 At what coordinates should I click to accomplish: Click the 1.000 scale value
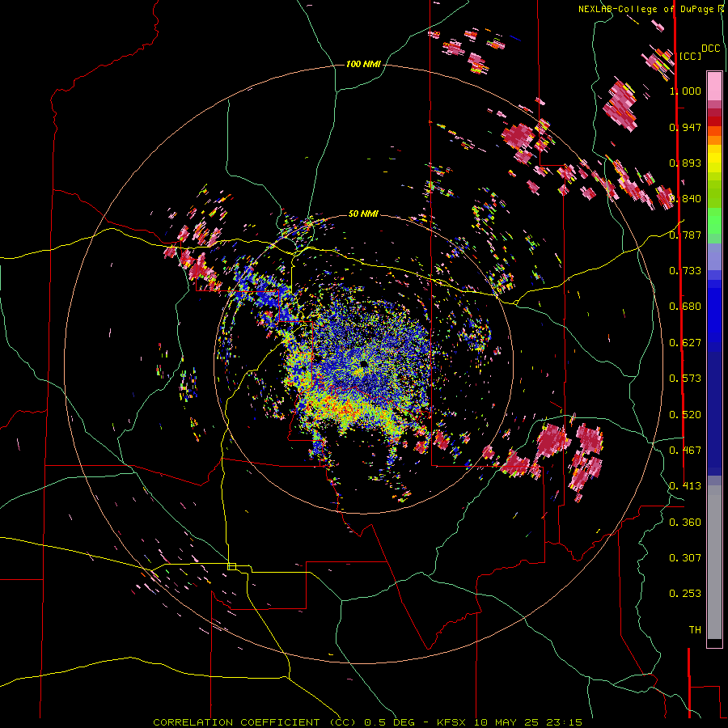pyautogui.click(x=685, y=91)
